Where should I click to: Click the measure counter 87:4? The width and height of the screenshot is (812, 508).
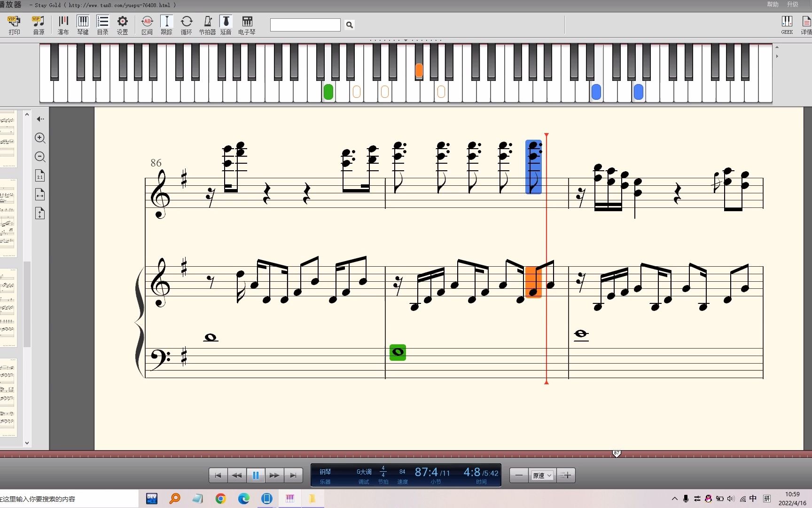coord(426,472)
